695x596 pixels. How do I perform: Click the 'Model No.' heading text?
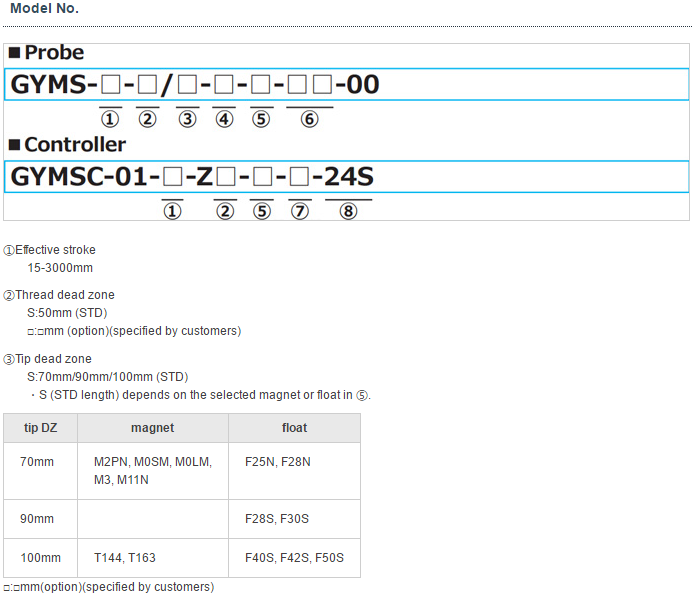click(x=44, y=8)
